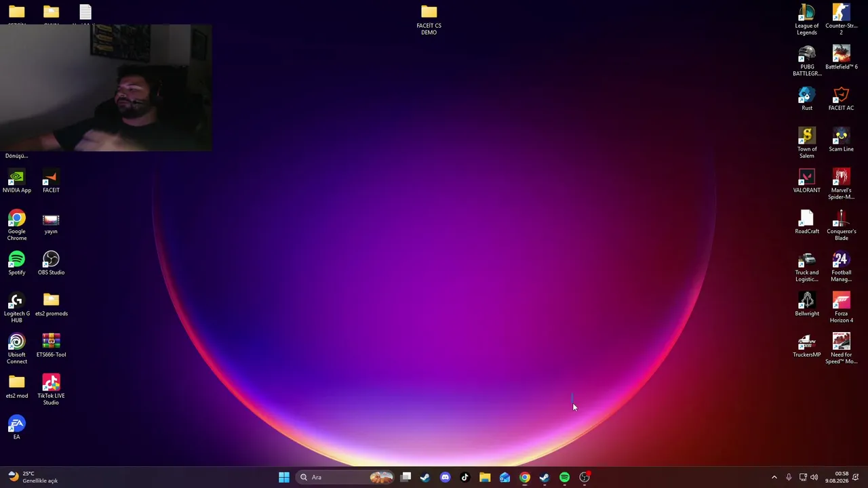Open the FACEIT CS DEMO folder
This screenshot has width=868, height=488.
point(429,20)
